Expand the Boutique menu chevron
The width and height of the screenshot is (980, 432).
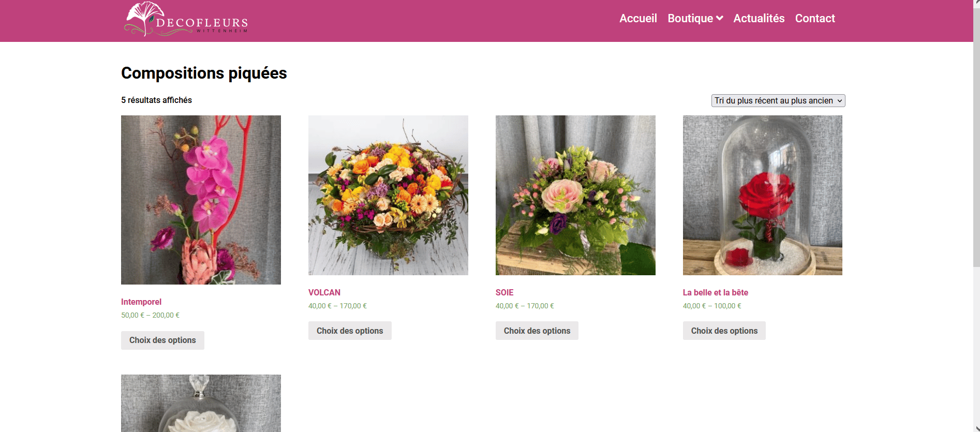pos(719,19)
